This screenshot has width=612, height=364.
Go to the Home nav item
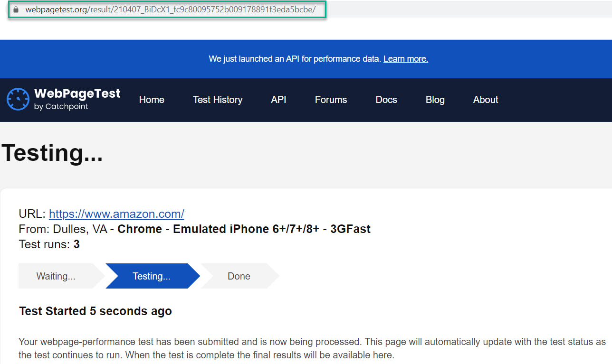pyautogui.click(x=152, y=100)
